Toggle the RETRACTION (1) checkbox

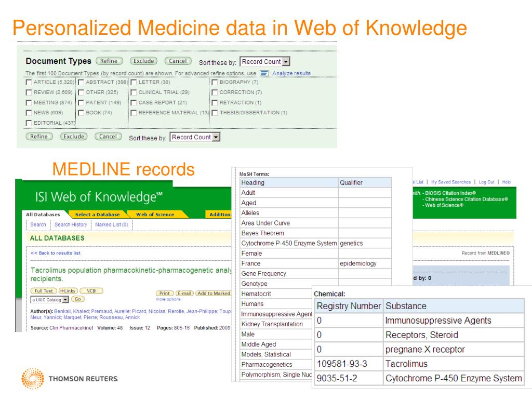[215, 103]
